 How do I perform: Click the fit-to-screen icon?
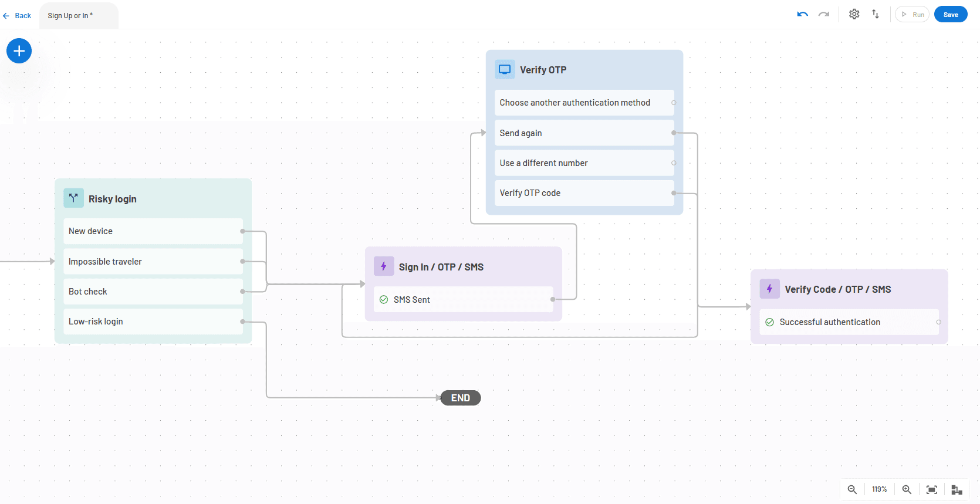point(931,489)
